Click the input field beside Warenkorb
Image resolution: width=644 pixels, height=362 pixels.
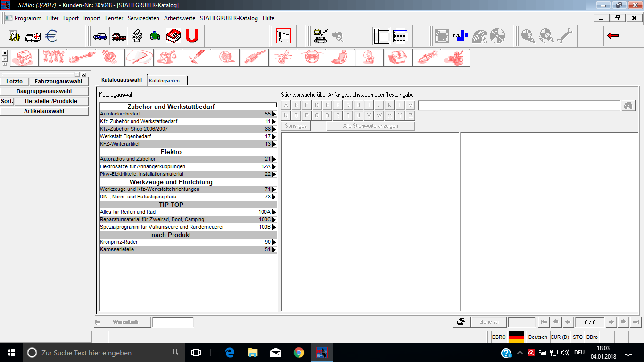[x=173, y=322]
